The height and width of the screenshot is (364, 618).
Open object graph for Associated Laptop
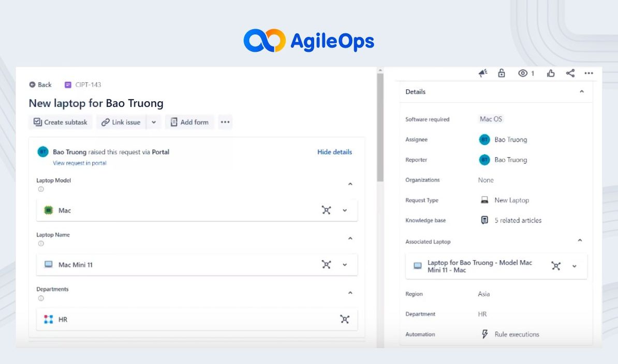[x=556, y=266]
